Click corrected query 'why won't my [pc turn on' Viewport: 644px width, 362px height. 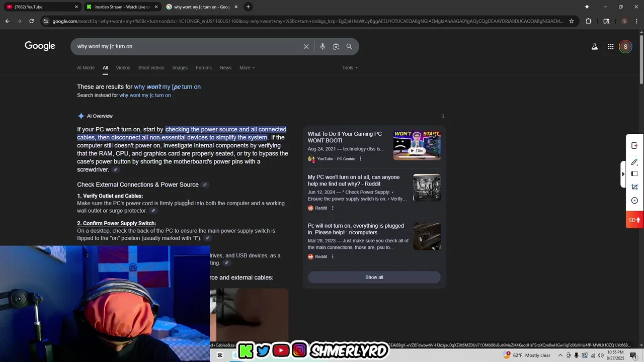[x=167, y=87]
